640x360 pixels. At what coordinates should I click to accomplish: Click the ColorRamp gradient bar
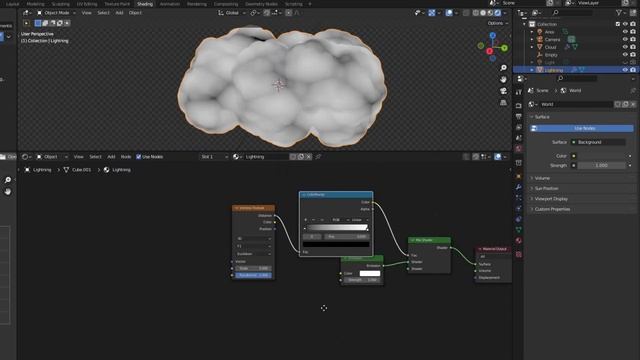point(337,228)
